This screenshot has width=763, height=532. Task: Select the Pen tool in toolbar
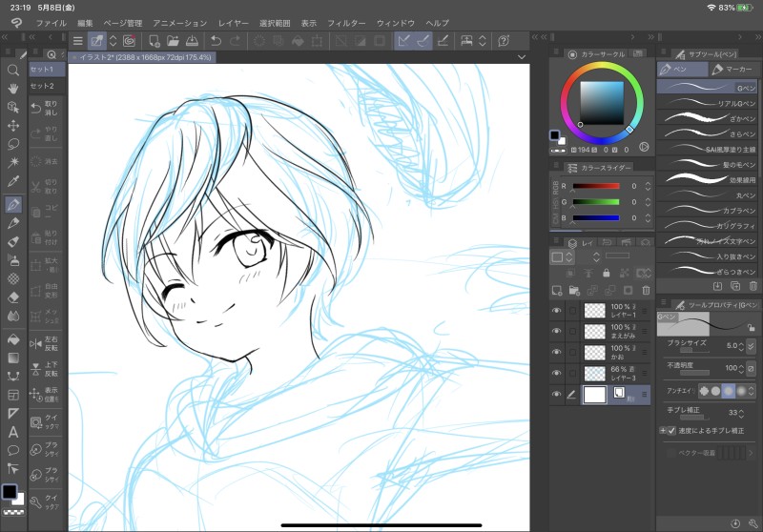tap(13, 205)
